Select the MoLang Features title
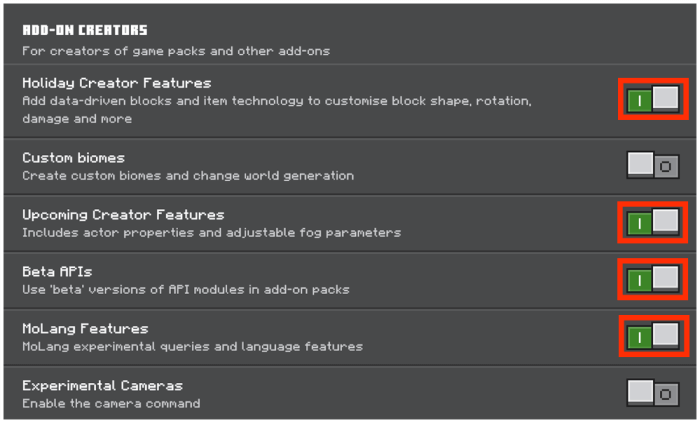Screen dimensions: 700x423 point(85,329)
